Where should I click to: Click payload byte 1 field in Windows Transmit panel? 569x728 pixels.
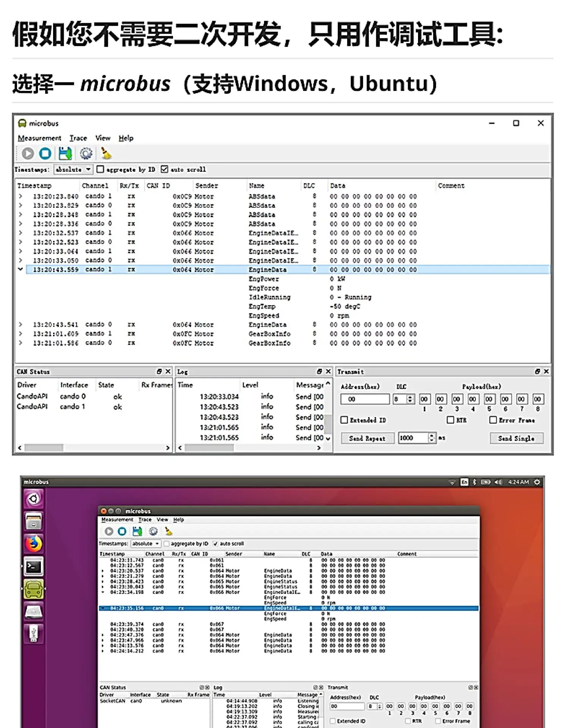[x=424, y=399]
